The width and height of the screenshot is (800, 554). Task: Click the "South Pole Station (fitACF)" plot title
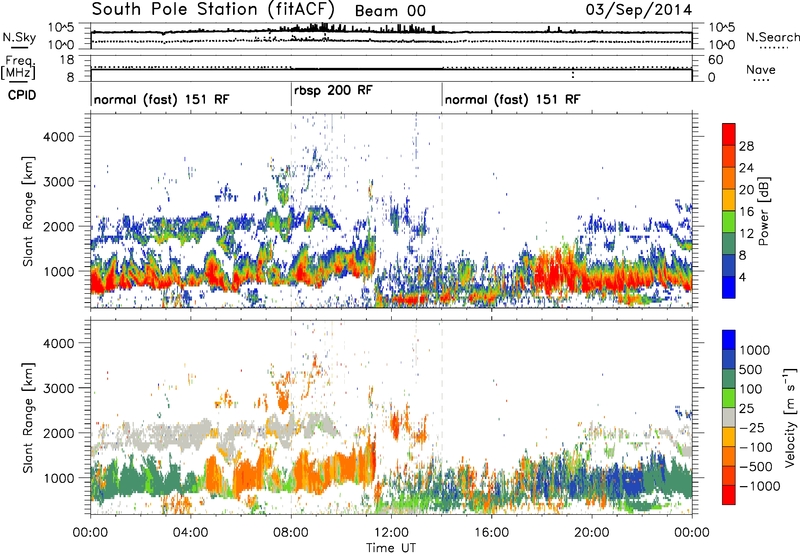point(213,9)
